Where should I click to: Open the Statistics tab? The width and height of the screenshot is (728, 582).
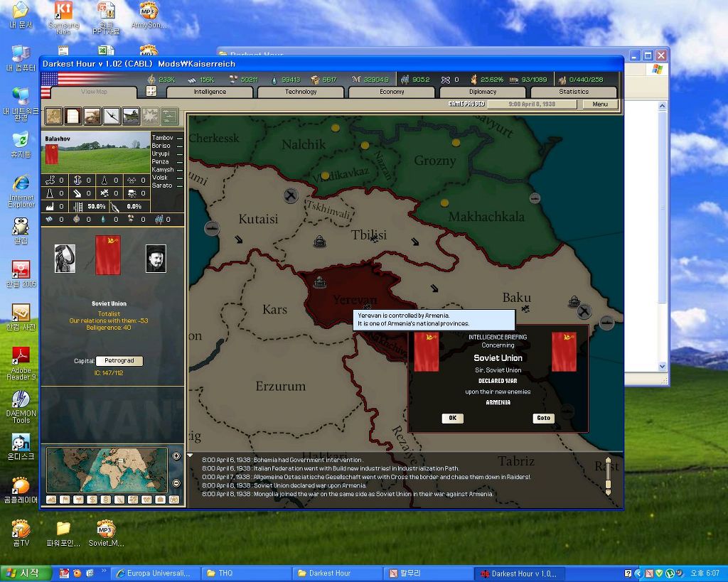574,92
